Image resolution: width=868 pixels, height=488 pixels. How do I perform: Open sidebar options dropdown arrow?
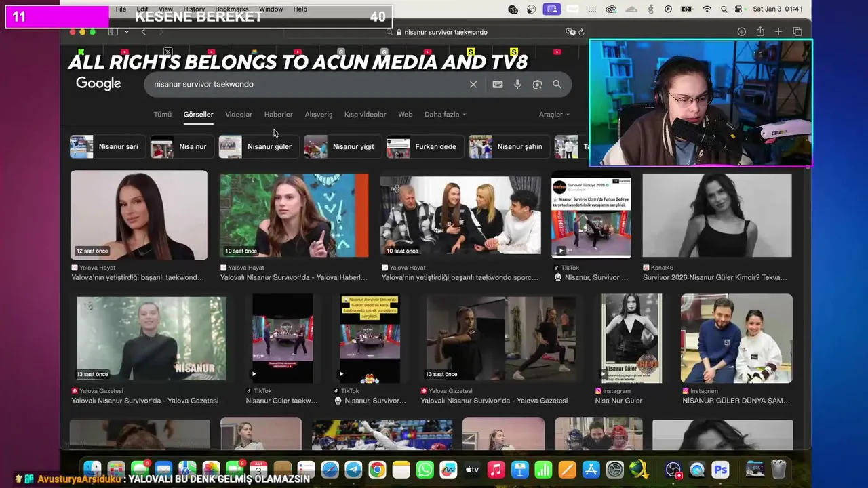point(126,32)
